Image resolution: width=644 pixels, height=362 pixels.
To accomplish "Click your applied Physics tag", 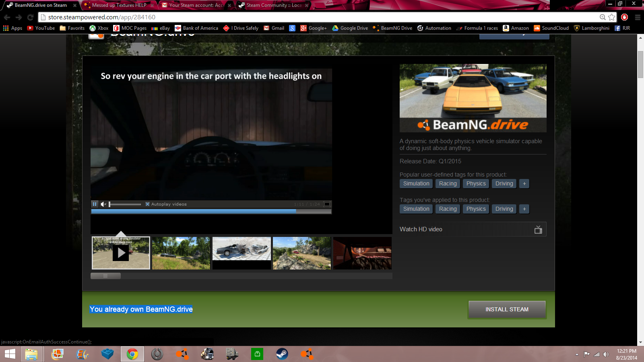I will [476, 209].
